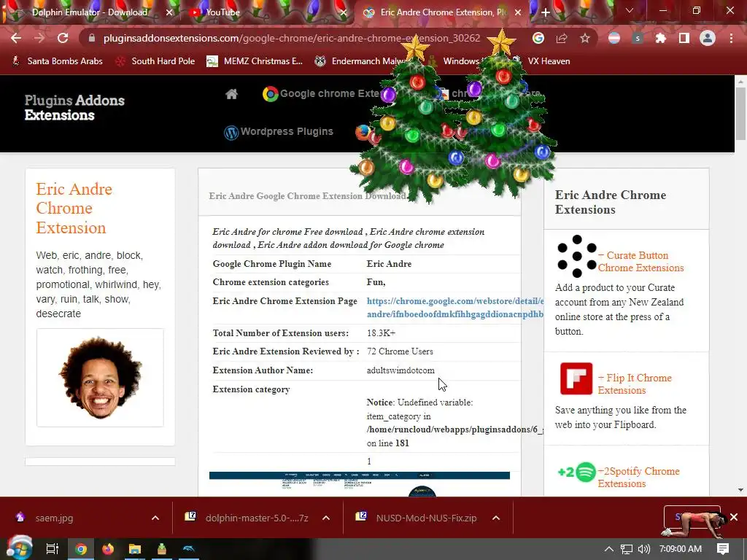Open the tab search chevron

[x=630, y=10]
